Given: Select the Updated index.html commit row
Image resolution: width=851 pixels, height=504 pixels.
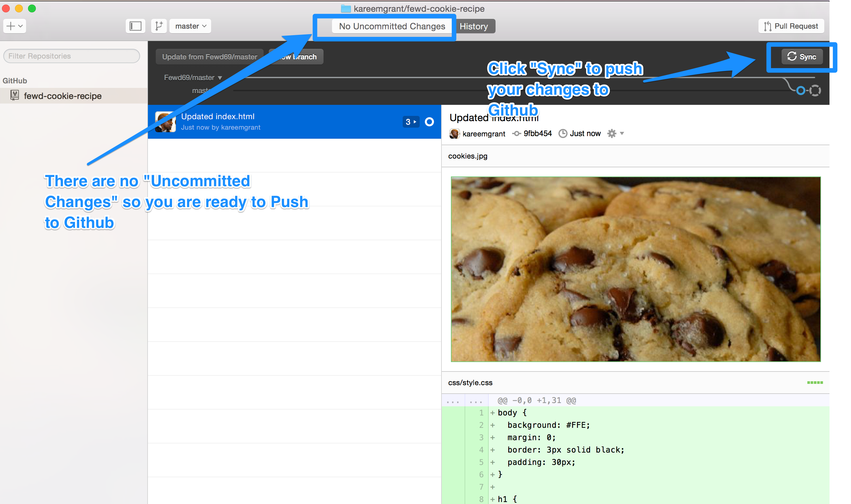Looking at the screenshot, I should [294, 121].
